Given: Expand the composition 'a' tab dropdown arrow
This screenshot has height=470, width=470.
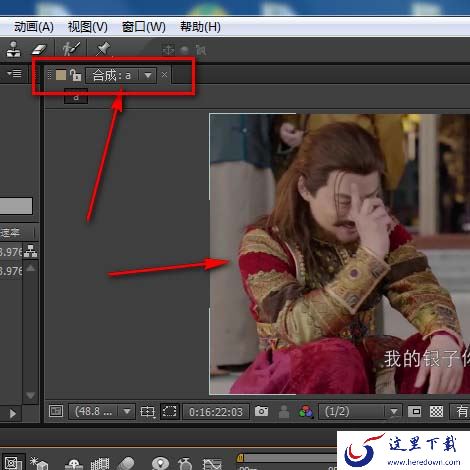Looking at the screenshot, I should tap(148, 75).
